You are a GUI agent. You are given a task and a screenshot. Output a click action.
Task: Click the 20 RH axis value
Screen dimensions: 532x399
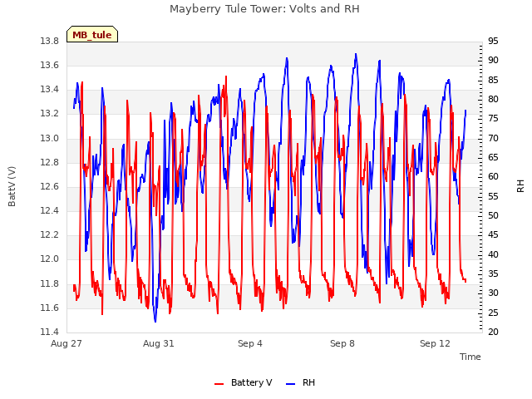pos(493,332)
